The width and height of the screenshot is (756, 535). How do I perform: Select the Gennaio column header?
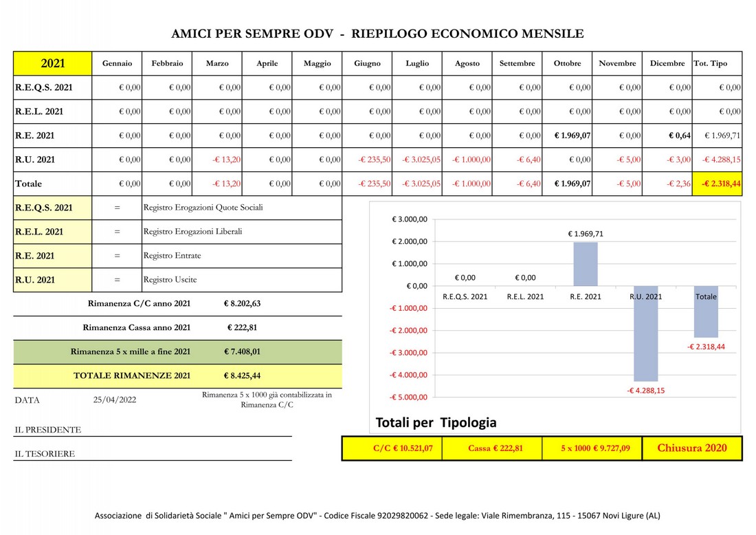(x=117, y=63)
